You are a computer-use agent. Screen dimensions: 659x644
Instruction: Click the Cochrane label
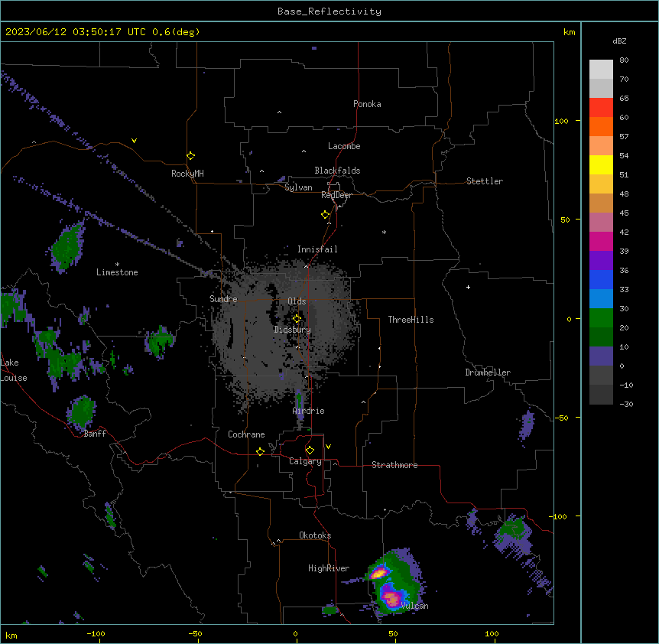[246, 434]
